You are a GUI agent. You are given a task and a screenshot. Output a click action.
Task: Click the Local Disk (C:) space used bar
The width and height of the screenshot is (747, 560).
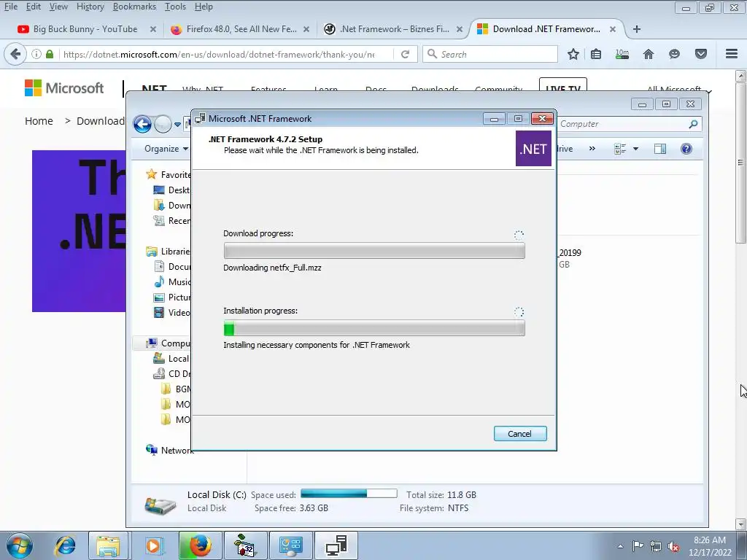[349, 494]
